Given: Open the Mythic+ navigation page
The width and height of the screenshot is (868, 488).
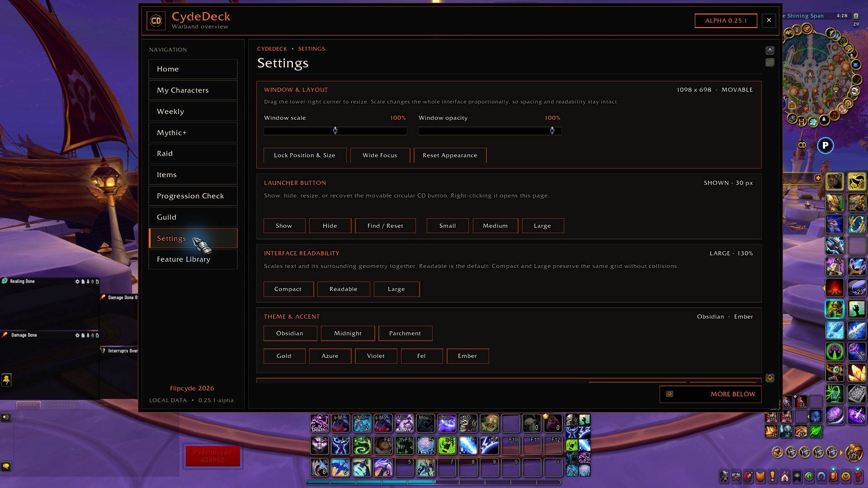Looking at the screenshot, I should (x=193, y=133).
